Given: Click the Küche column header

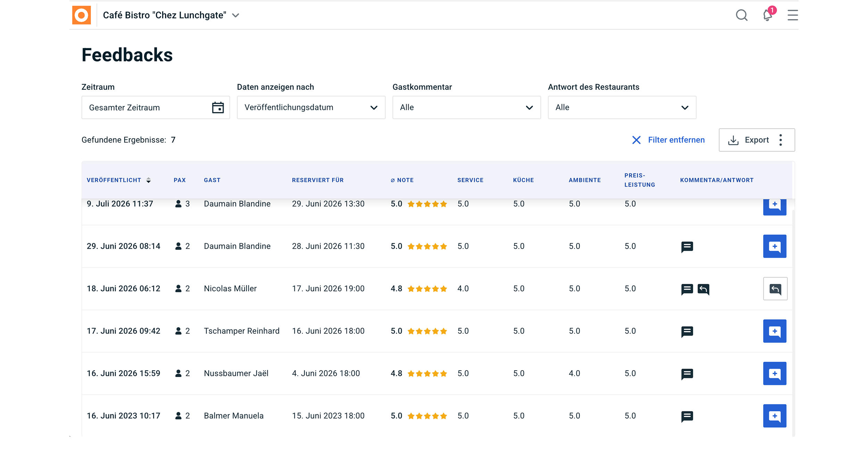Looking at the screenshot, I should point(523,180).
